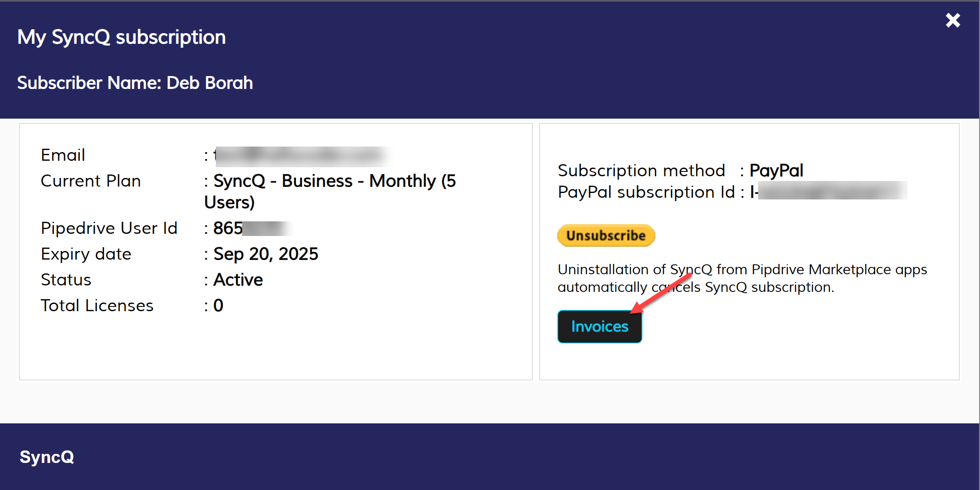Screen dimensions: 980x490
Task: Click the Total Licenses value 0
Action: [218, 306]
